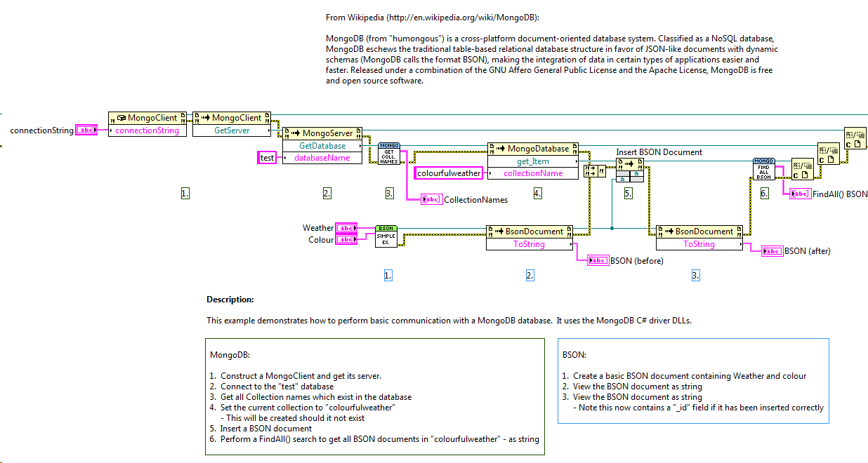The image size is (868, 463).
Task: Click the second BsonDocument invoke node header
Action: pyautogui.click(x=699, y=231)
